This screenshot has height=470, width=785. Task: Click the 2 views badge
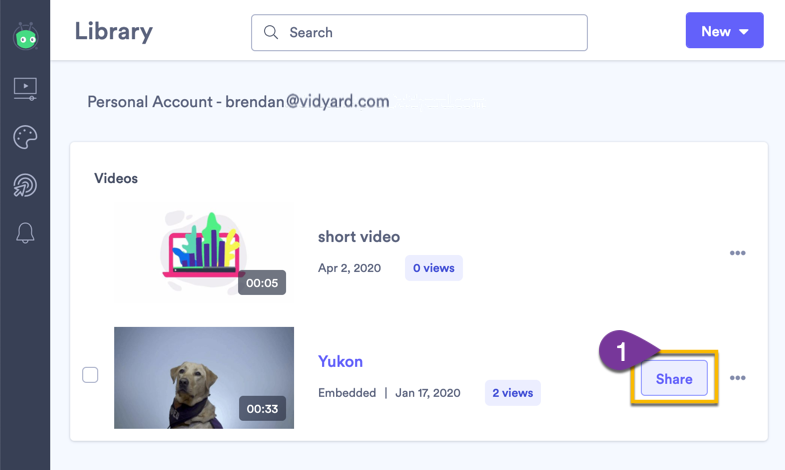(x=513, y=393)
